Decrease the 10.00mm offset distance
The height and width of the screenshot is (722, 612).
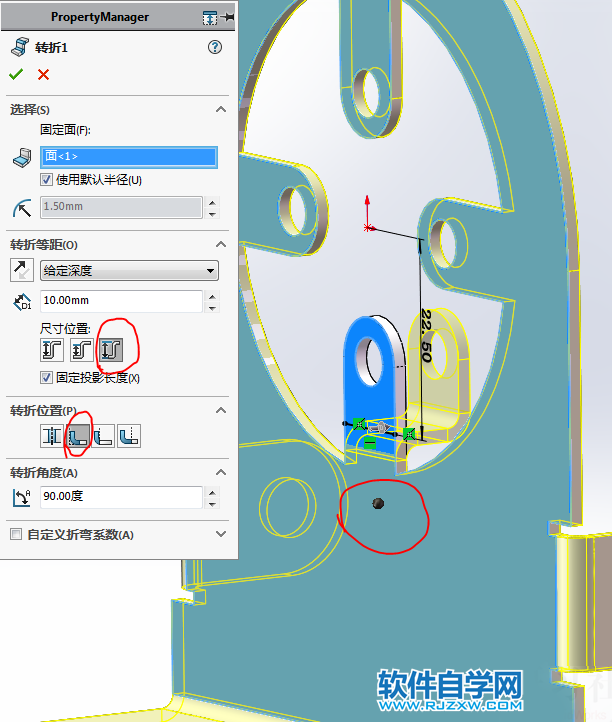click(x=212, y=308)
